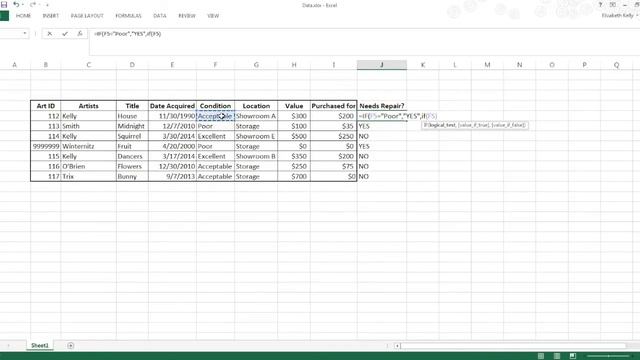Select column Q header

(616, 65)
